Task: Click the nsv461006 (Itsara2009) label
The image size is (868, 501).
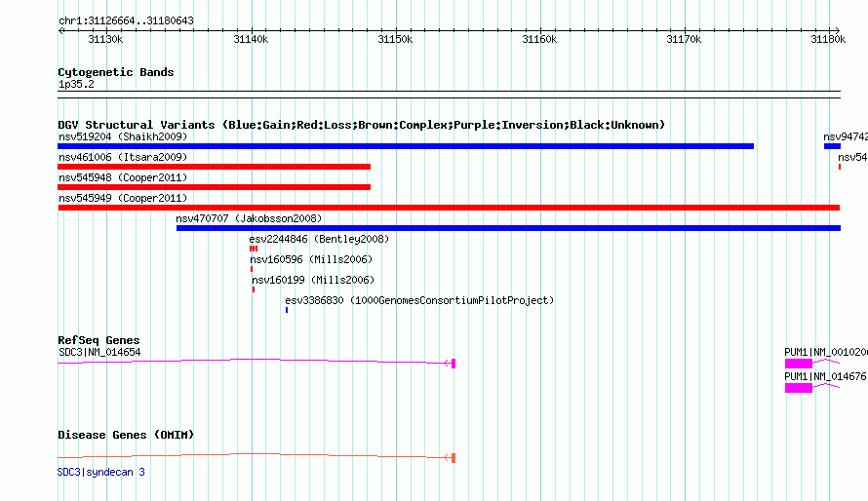Action: point(123,157)
